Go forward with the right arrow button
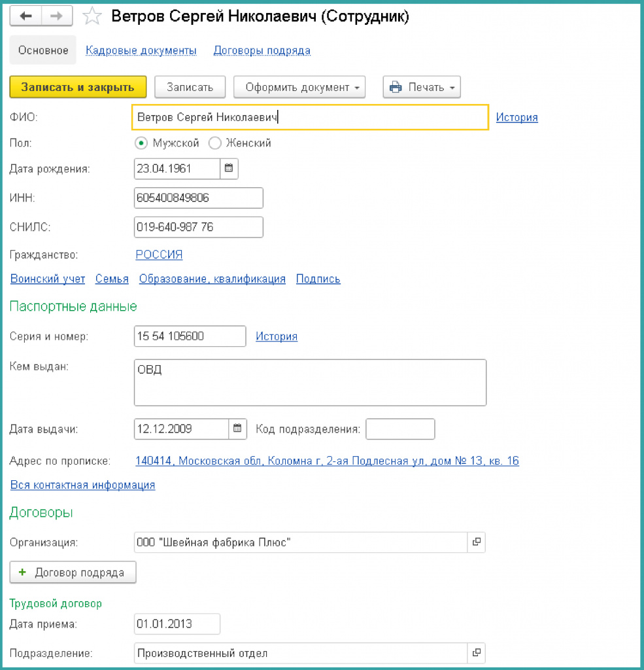The image size is (644, 670). click(x=57, y=16)
